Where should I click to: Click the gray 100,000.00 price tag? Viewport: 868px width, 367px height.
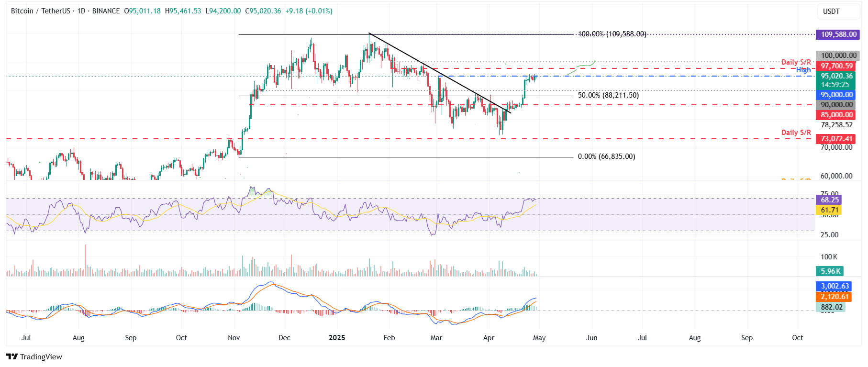(838, 56)
